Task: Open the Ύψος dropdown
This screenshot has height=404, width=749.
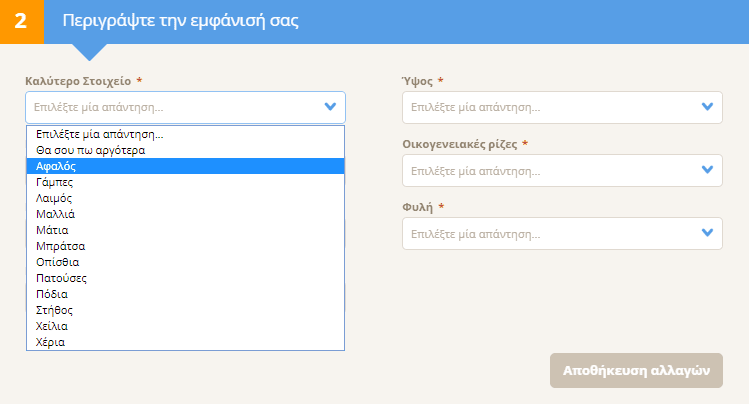Action: 562,107
